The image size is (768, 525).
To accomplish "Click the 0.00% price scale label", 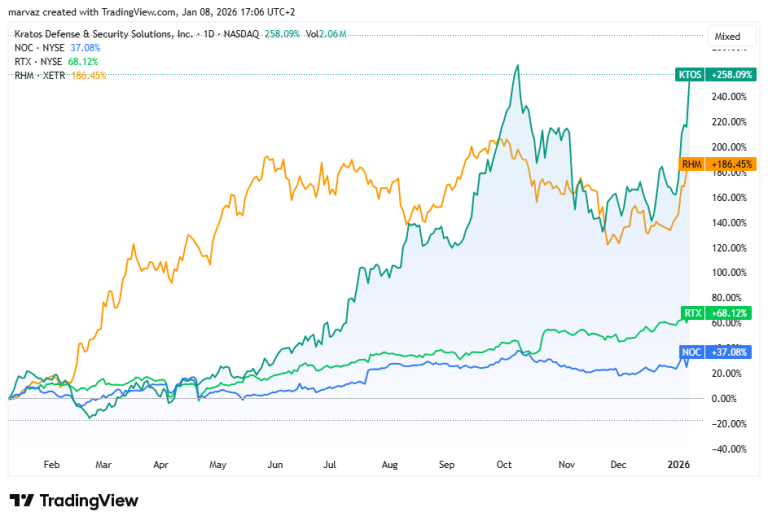I will pyautogui.click(x=724, y=399).
